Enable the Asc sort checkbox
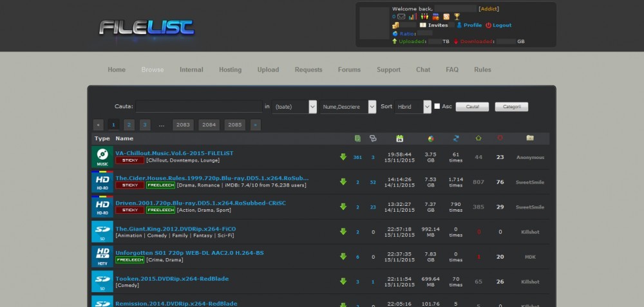 [x=437, y=106]
